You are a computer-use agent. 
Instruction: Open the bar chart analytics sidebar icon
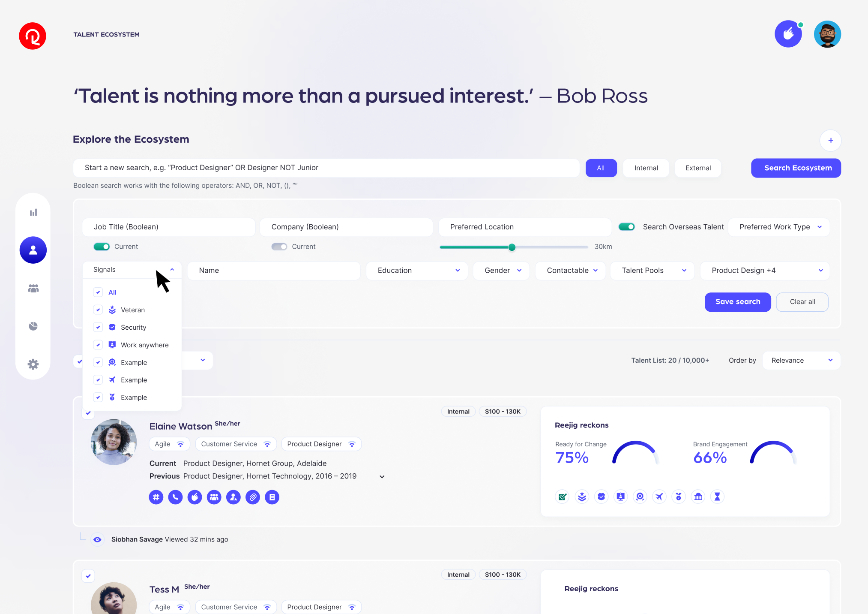point(33,212)
